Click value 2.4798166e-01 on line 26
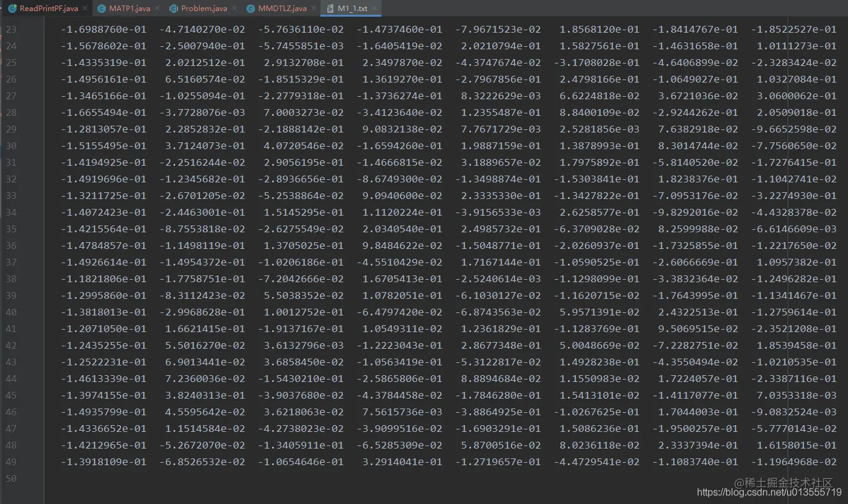 click(x=600, y=79)
